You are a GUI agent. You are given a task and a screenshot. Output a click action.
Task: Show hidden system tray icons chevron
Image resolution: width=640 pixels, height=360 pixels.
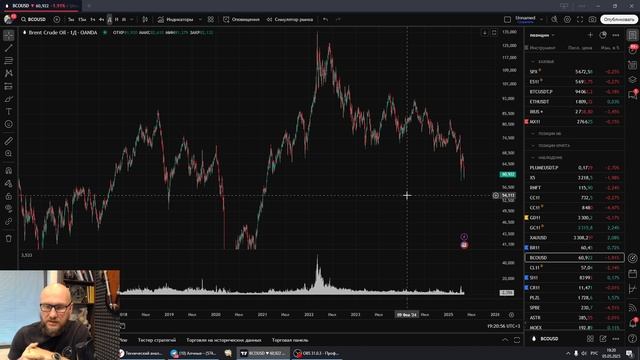click(568, 353)
